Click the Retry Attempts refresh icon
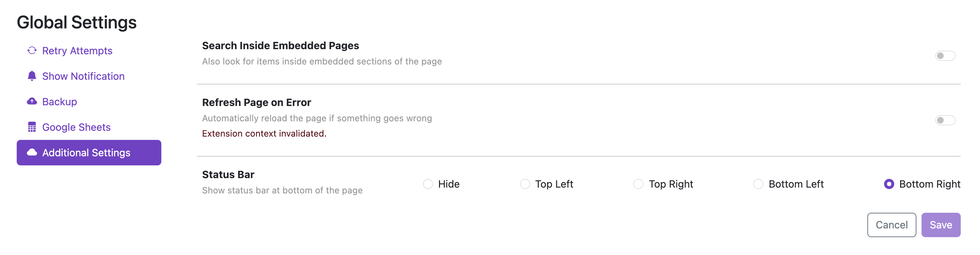 coord(32,51)
